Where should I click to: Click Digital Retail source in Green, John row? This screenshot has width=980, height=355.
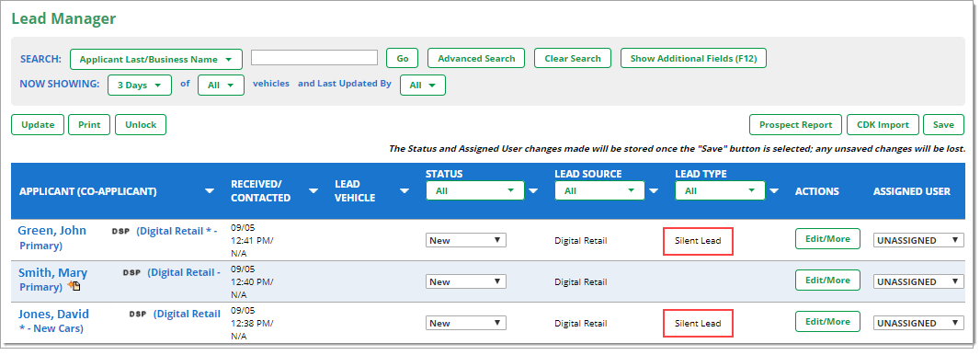click(x=581, y=241)
